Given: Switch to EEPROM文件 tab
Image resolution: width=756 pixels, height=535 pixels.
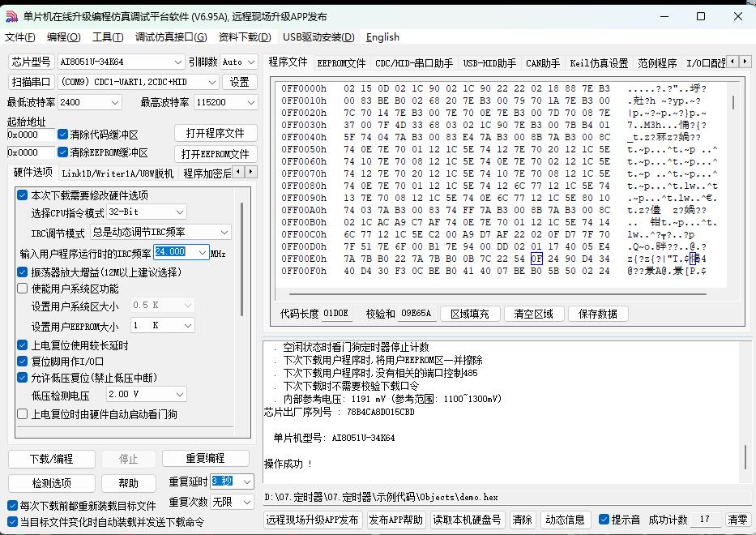Looking at the screenshot, I should [x=341, y=63].
